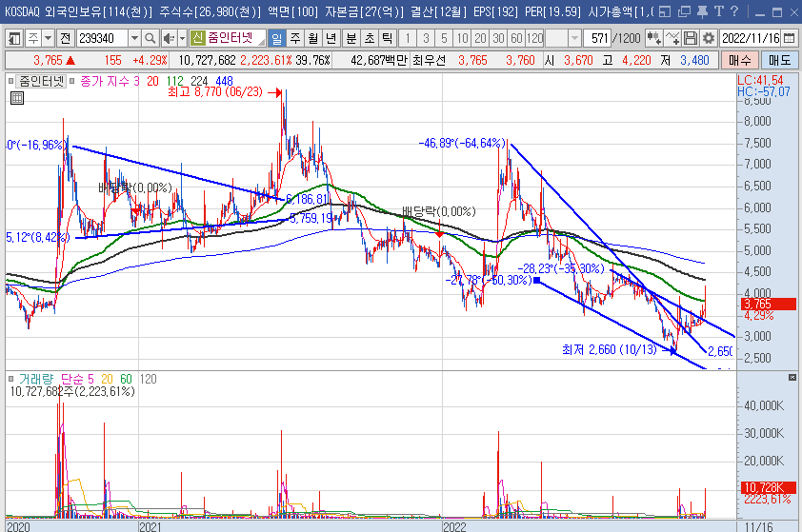802x532 pixels.
Task: Click the volume tag 10,728K on the axis
Action: point(769,487)
